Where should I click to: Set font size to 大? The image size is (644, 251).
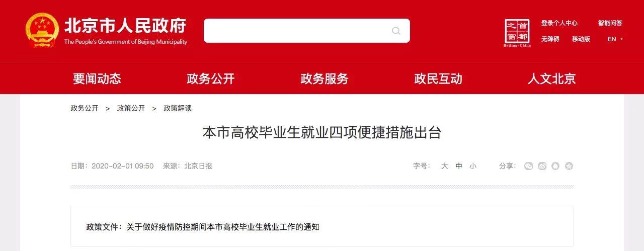(x=445, y=166)
